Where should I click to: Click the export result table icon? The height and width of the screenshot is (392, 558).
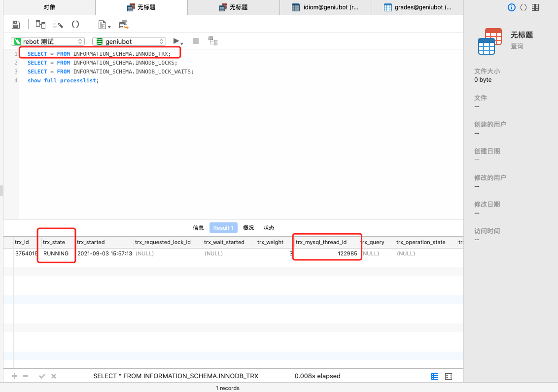pyautogui.click(x=124, y=25)
